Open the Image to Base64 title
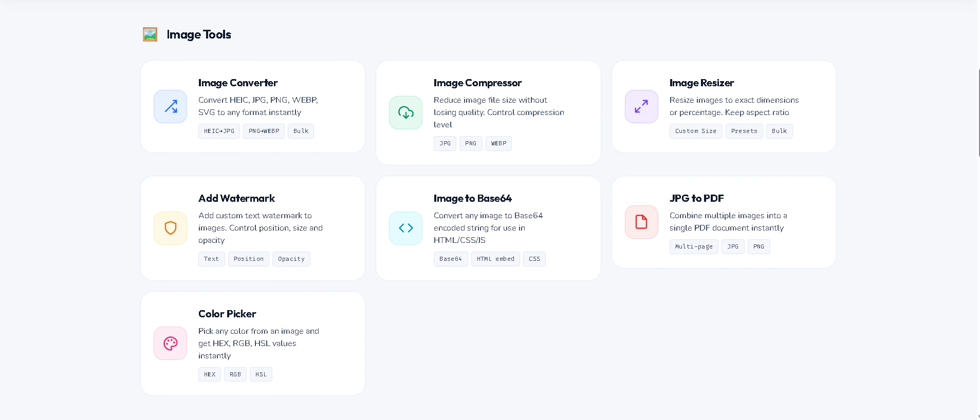The width and height of the screenshot is (980, 420). [473, 198]
